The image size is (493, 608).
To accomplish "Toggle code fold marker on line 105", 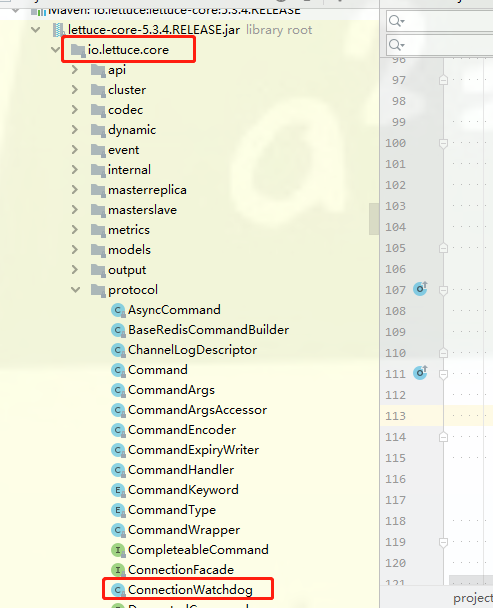I will pos(443,248).
